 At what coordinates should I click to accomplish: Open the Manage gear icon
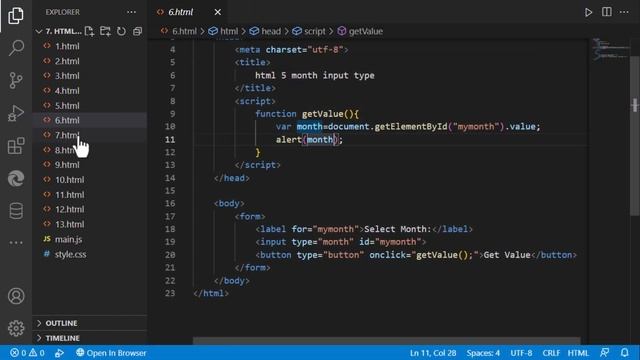(x=16, y=328)
